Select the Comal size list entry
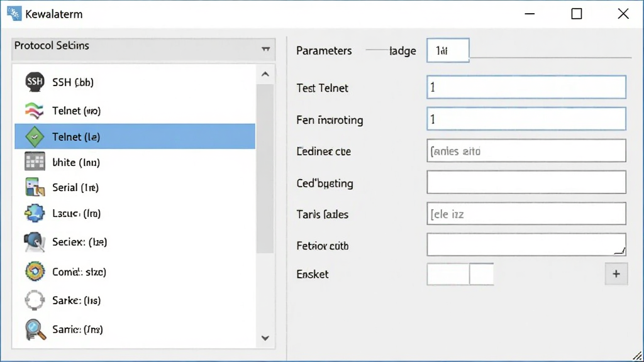The width and height of the screenshot is (644, 362). (135, 271)
